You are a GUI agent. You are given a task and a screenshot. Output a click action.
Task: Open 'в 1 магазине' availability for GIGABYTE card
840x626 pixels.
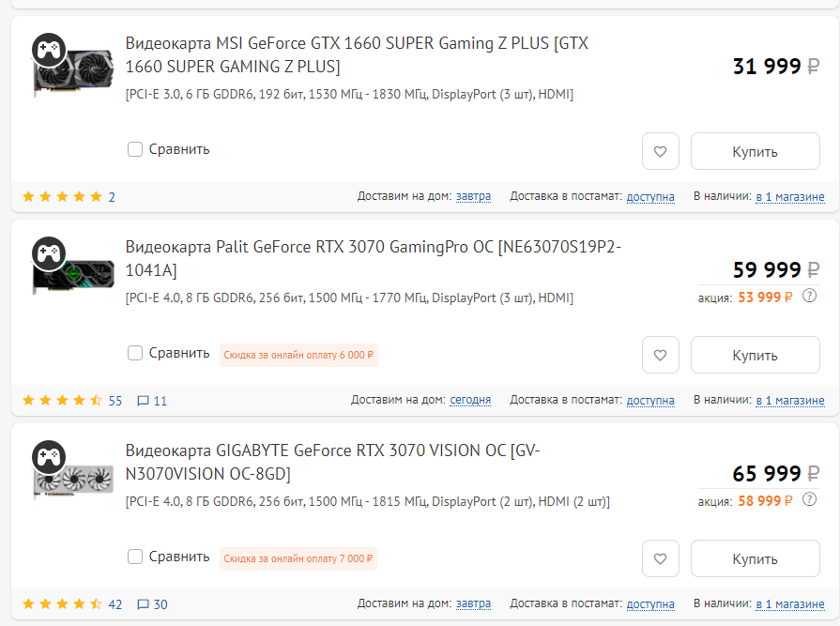click(790, 603)
